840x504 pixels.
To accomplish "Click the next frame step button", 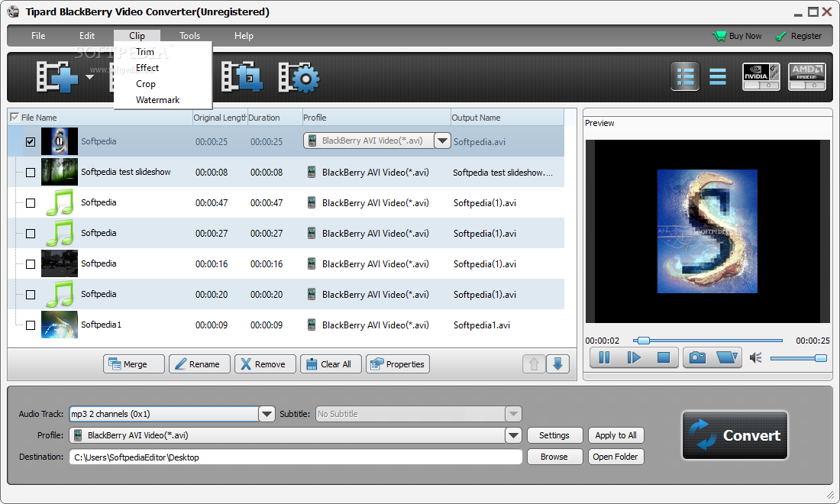I will point(634,357).
